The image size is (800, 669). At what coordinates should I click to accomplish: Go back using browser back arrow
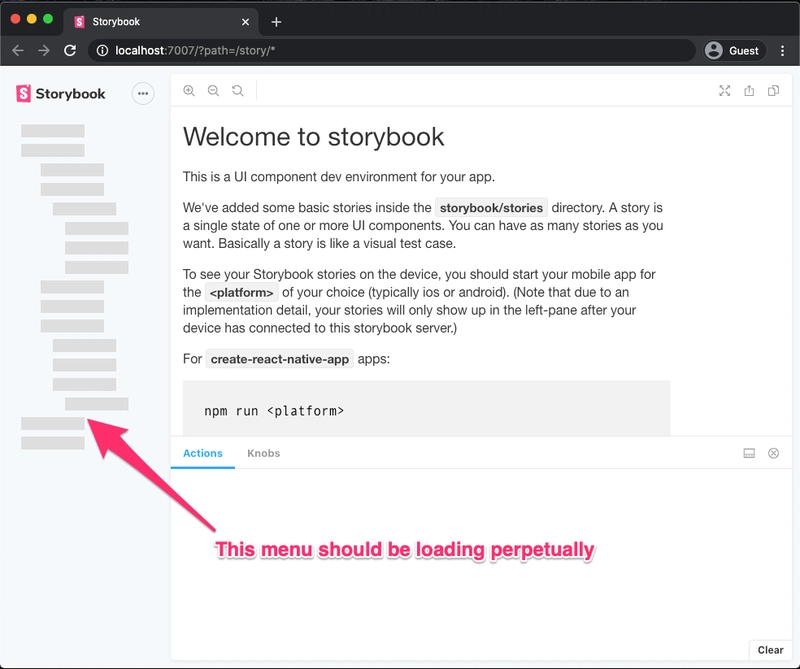(x=18, y=50)
